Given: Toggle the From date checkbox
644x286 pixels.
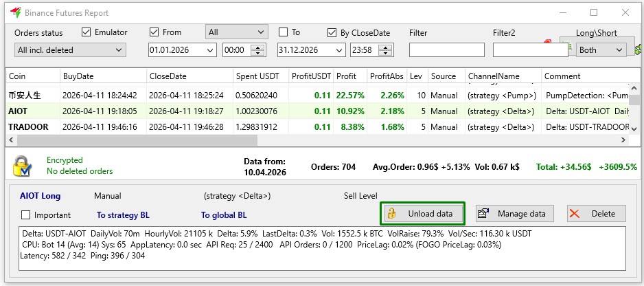Looking at the screenshot, I should (154, 32).
